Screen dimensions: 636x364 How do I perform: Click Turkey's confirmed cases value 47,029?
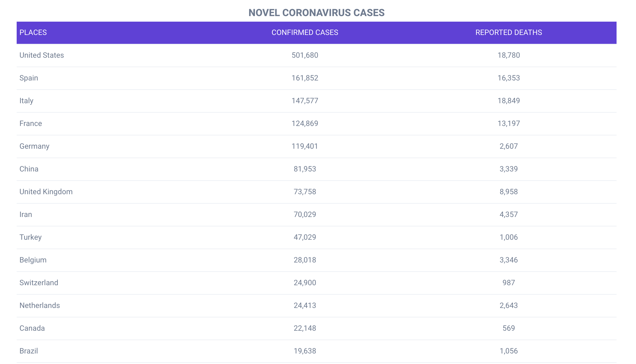click(305, 237)
